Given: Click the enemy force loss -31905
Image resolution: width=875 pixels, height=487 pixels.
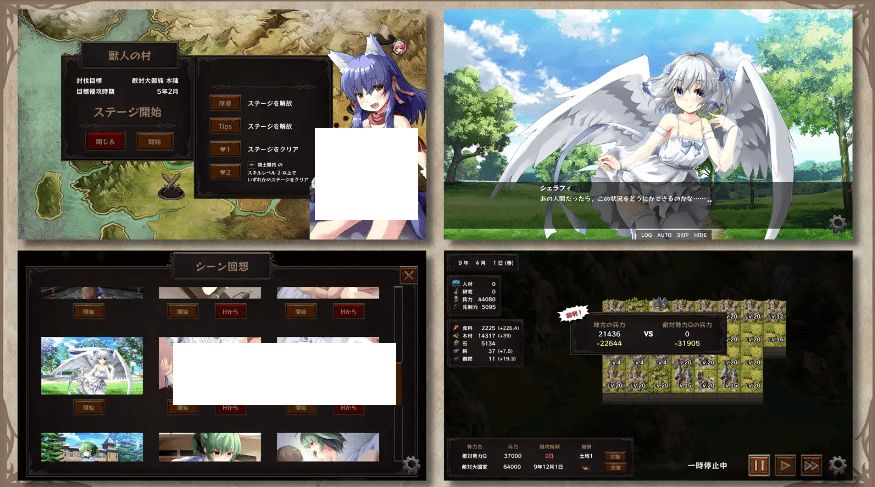Looking at the screenshot, I should (687, 343).
